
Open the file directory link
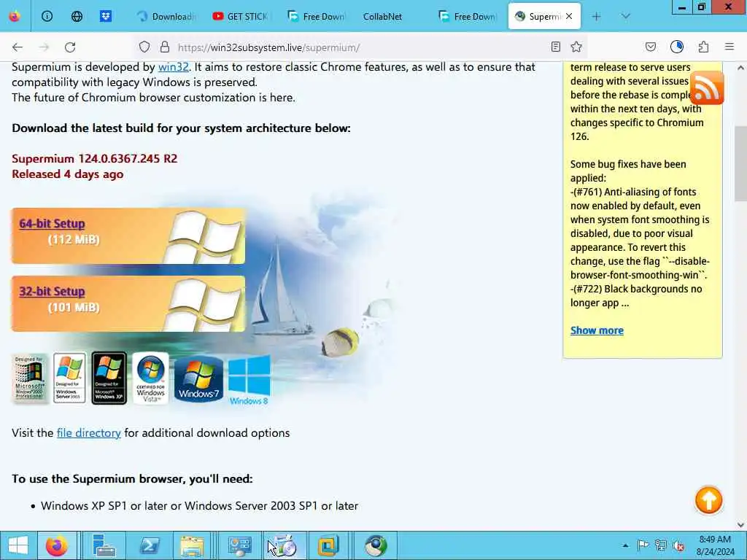click(88, 433)
